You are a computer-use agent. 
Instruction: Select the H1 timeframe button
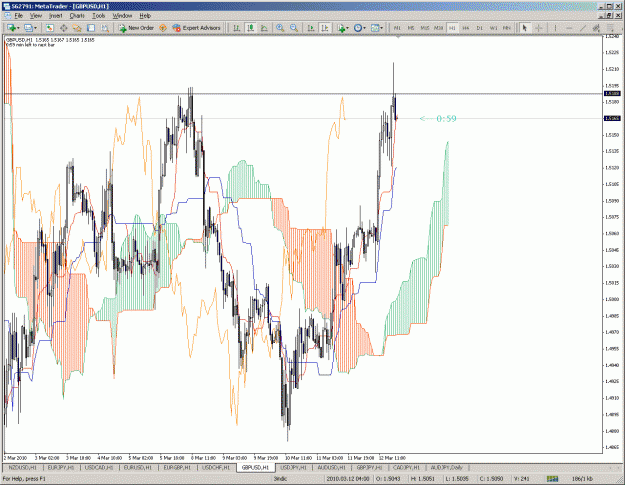(452, 28)
